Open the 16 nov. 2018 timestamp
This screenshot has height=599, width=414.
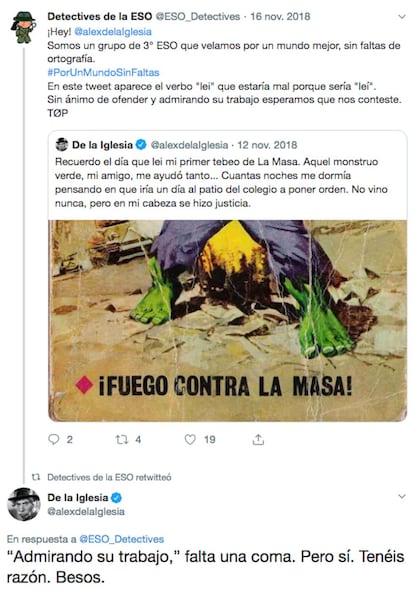pos(280,17)
